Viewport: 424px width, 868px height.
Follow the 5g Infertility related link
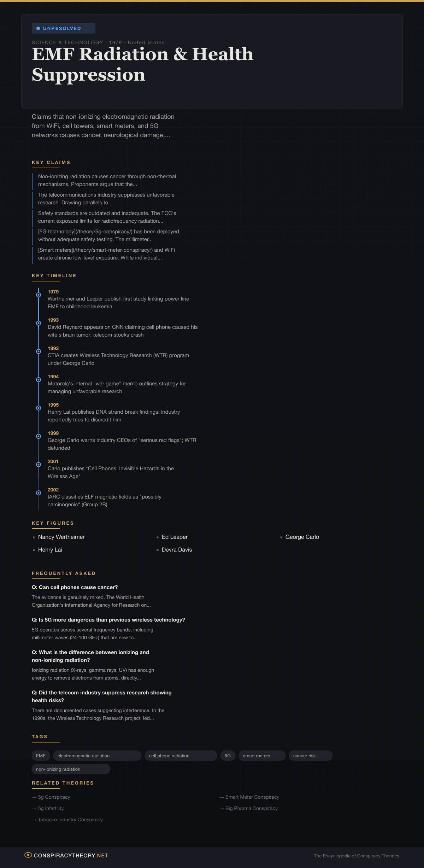click(x=51, y=808)
